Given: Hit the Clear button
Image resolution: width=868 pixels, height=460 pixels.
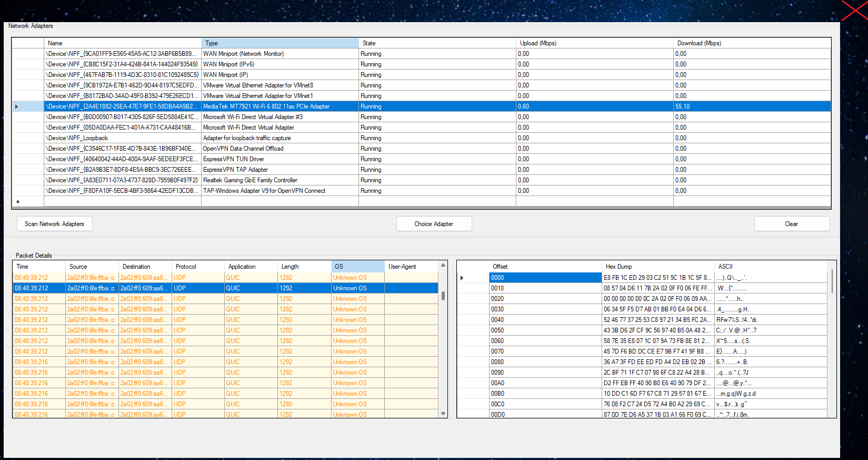Looking at the screenshot, I should pos(791,224).
